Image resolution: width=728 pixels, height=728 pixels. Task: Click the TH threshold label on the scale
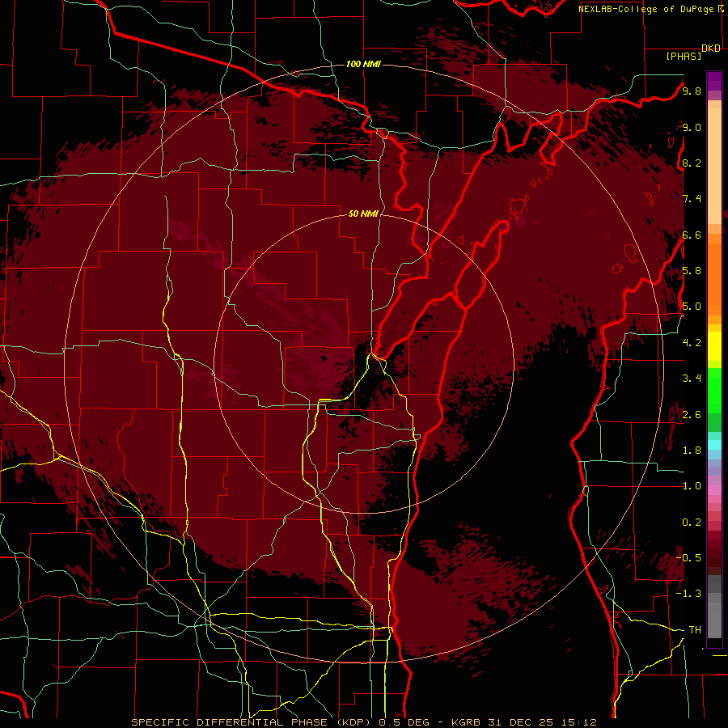695,629
